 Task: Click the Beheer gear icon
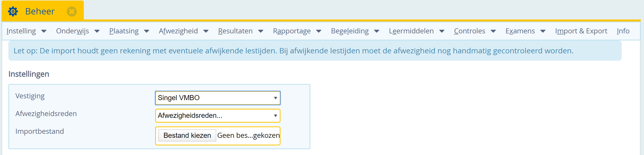[13, 11]
